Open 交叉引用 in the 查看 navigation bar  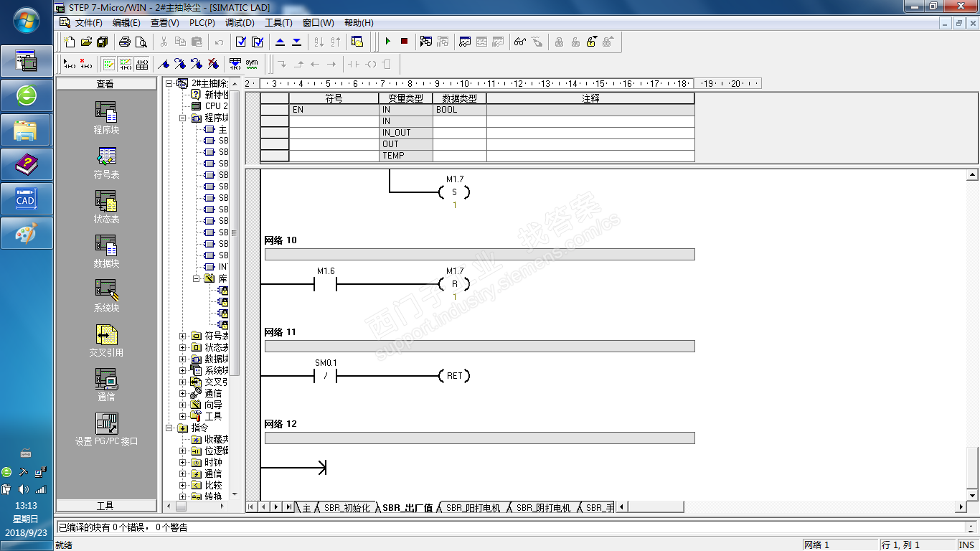pos(106,341)
